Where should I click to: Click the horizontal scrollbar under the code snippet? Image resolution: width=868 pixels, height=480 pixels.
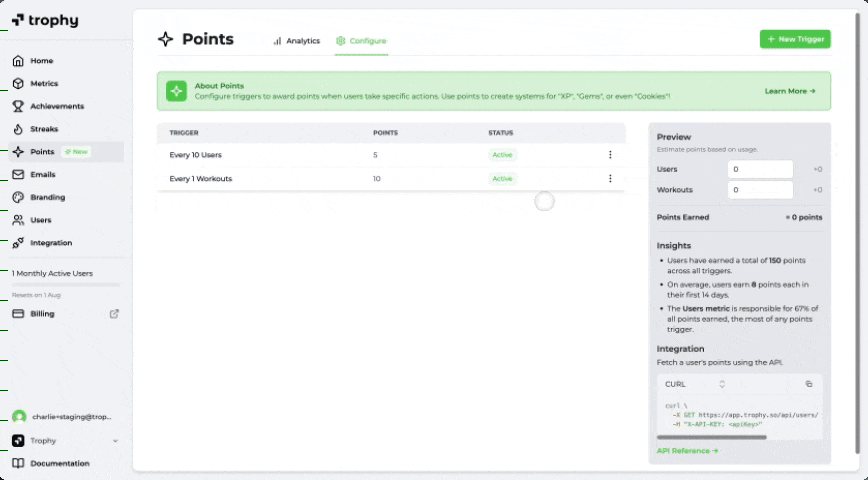(x=712, y=437)
